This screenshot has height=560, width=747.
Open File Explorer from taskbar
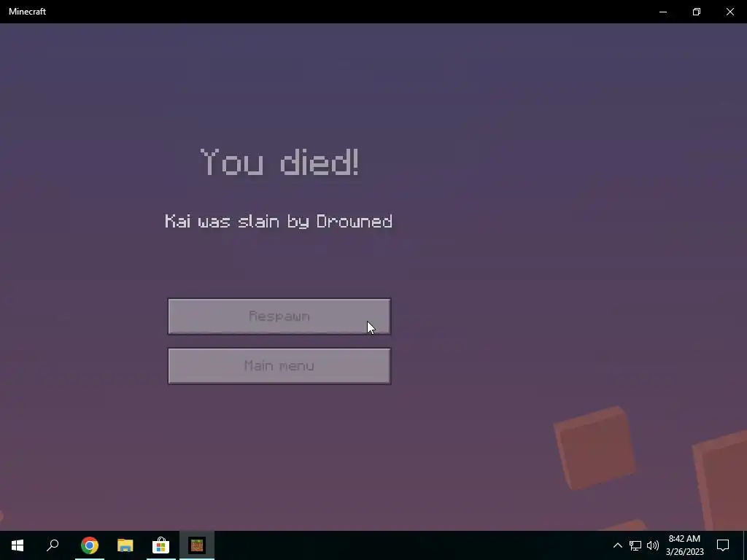125,545
